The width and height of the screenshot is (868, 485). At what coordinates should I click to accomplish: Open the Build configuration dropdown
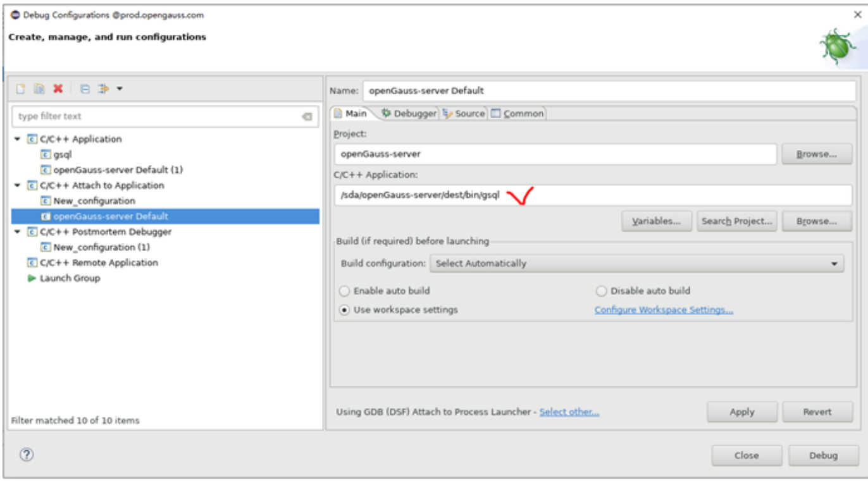(636, 264)
